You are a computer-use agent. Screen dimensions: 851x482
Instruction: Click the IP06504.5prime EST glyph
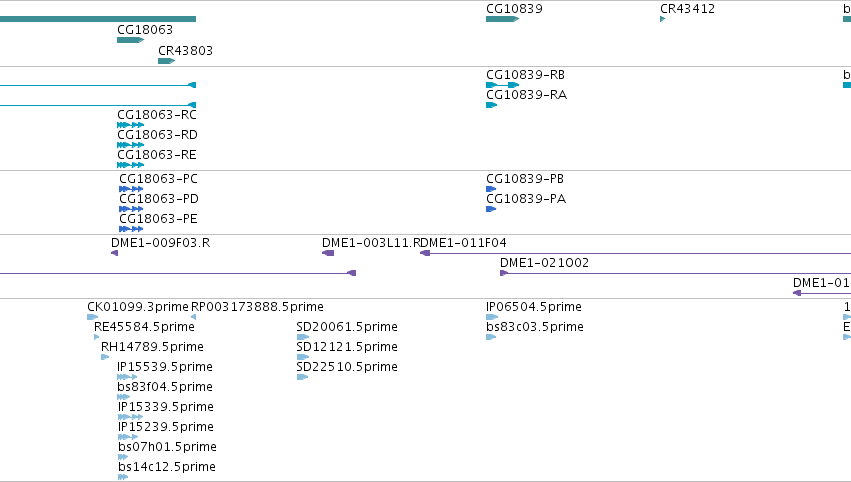492,317
